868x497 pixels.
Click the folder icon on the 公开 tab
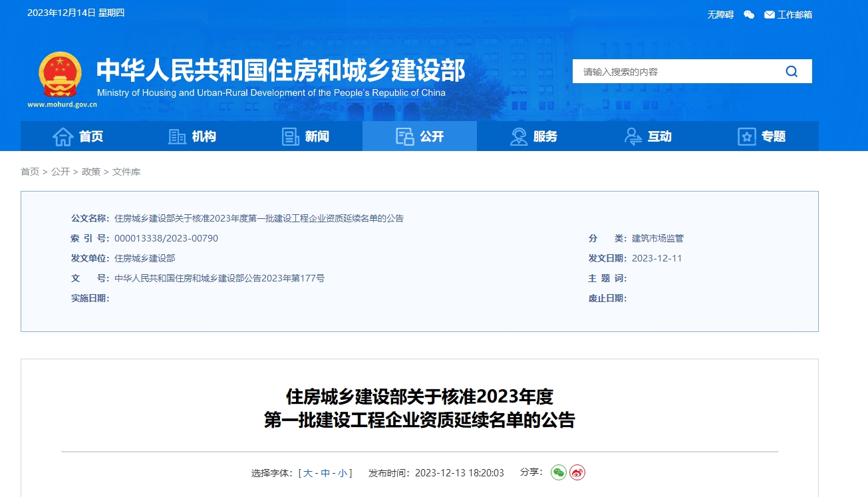pos(403,136)
